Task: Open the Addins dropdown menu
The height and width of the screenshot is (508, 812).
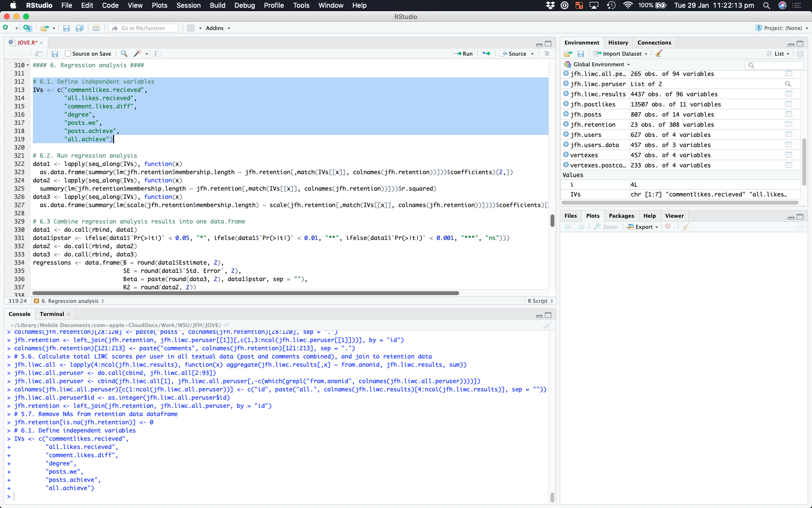Action: (217, 28)
